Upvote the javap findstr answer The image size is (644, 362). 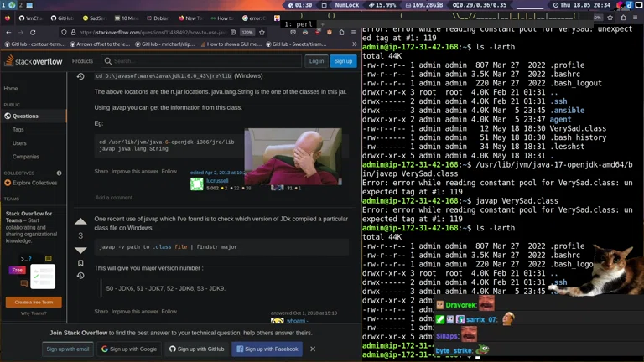(80, 221)
